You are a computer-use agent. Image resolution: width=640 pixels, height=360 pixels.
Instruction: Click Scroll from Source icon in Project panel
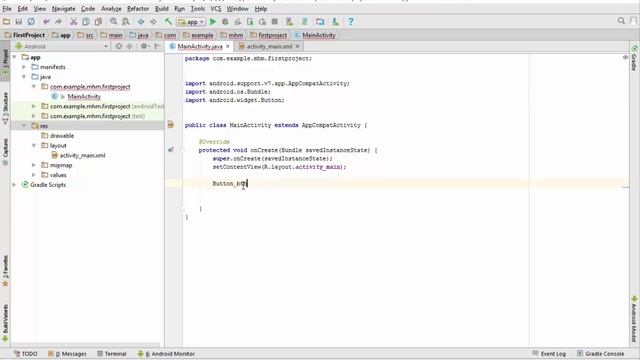[x=119, y=46]
